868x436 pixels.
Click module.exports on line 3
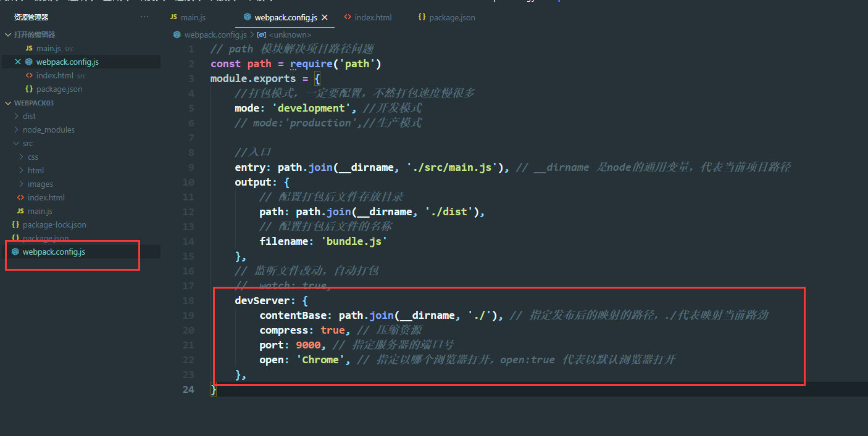coord(253,78)
